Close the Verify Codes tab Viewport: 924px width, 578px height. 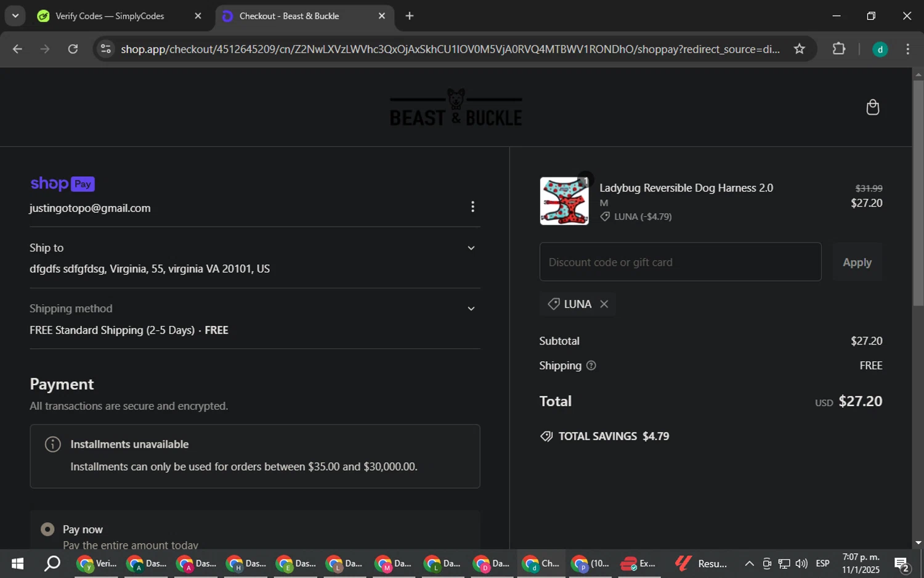point(198,16)
